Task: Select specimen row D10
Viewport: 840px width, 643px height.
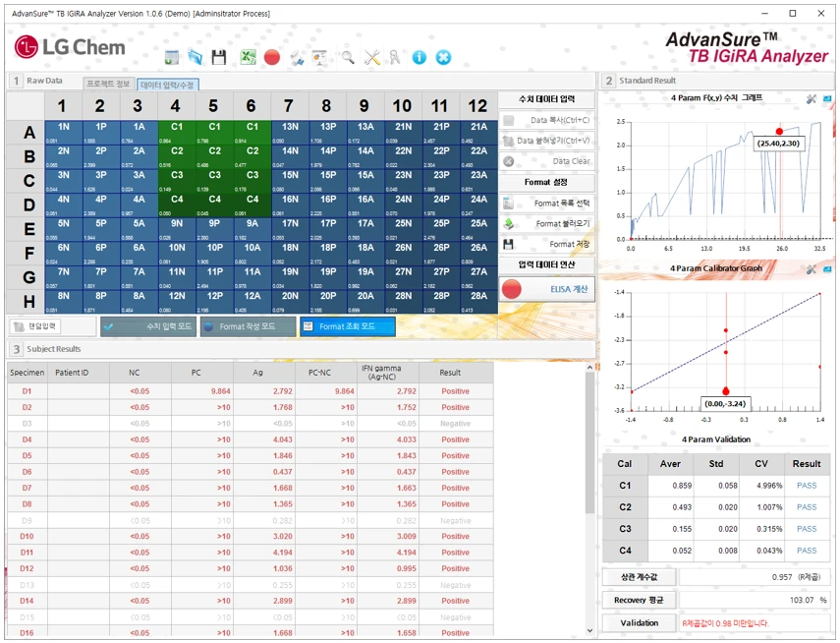Action: click(x=251, y=536)
